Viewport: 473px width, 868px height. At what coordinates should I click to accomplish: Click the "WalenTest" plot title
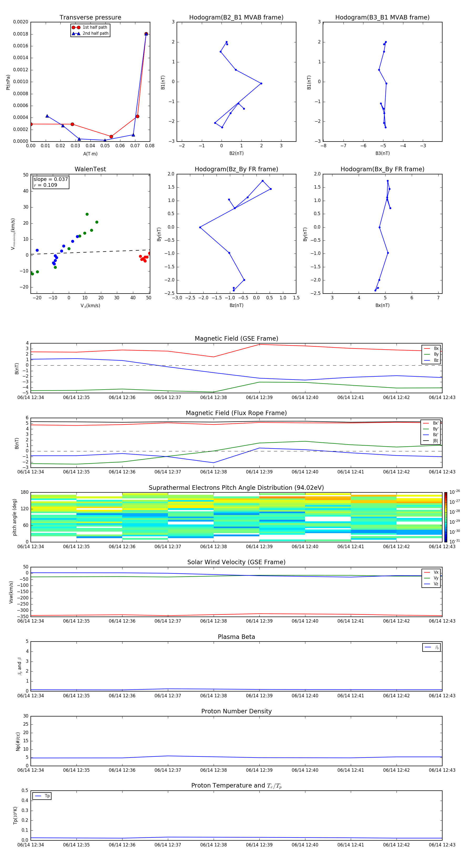90,169
